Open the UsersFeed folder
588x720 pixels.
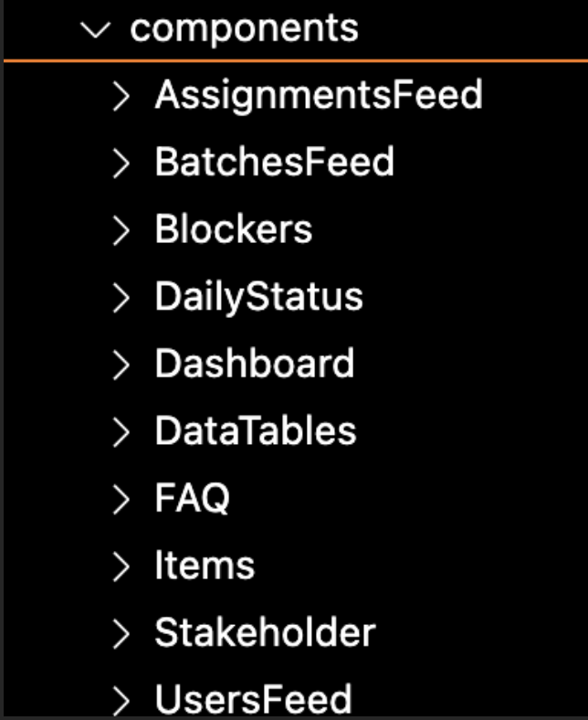coord(253,701)
